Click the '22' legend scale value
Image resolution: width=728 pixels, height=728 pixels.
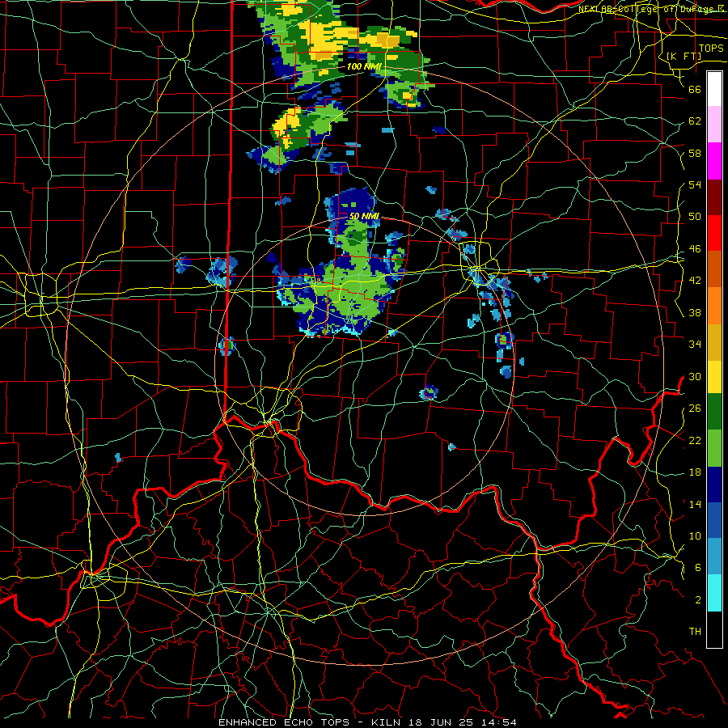click(695, 440)
